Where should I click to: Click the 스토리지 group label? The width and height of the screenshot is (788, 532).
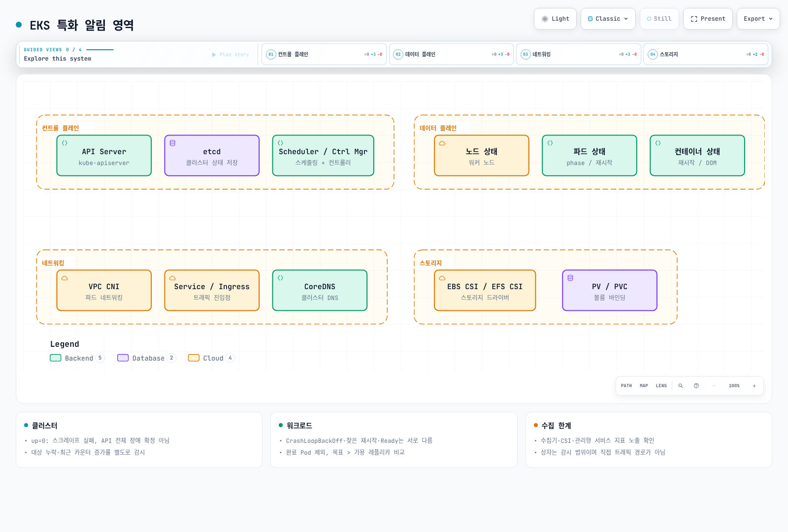(431, 263)
